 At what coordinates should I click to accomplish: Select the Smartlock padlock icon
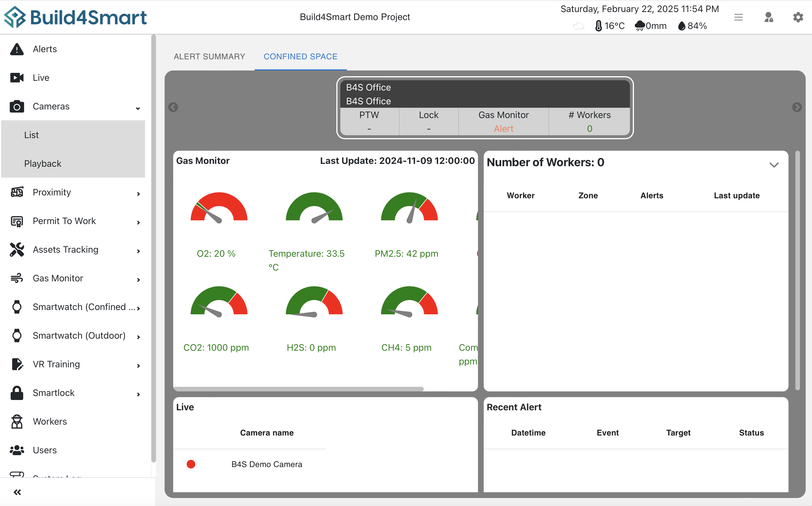pyautogui.click(x=16, y=393)
